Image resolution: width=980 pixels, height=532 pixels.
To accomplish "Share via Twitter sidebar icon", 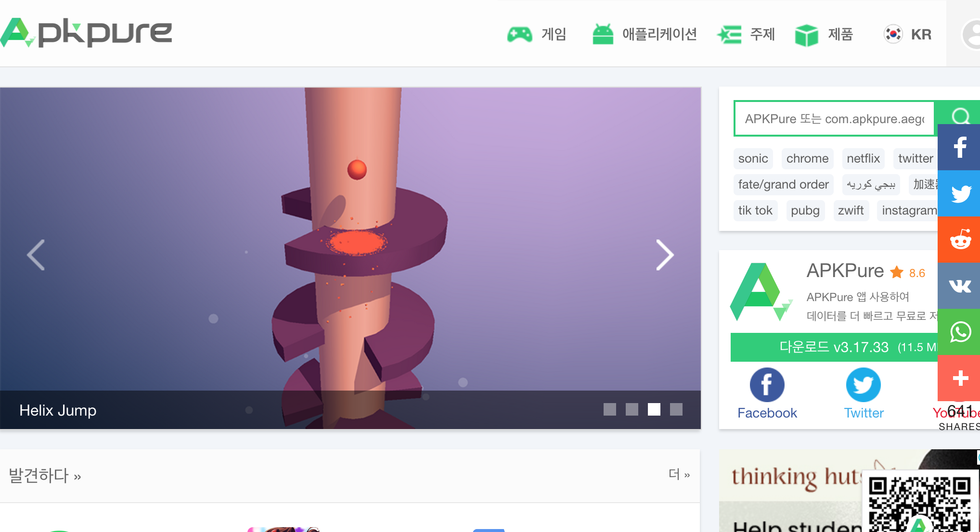I will pos(959,193).
